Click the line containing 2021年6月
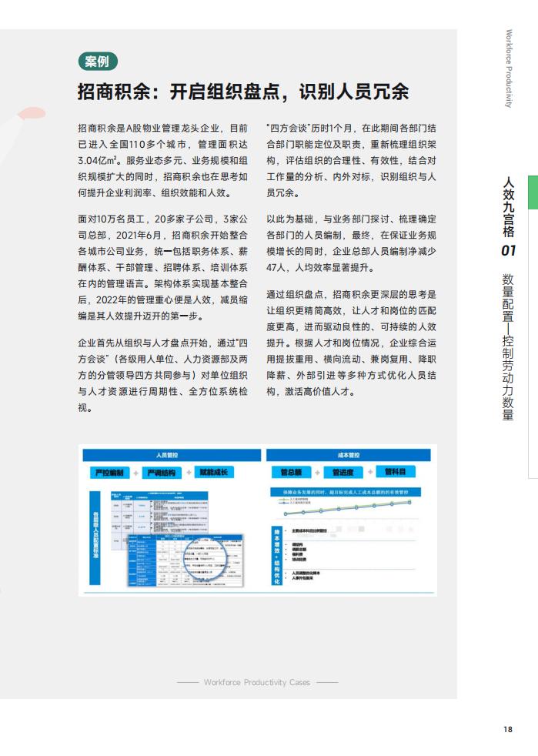 (163, 235)
